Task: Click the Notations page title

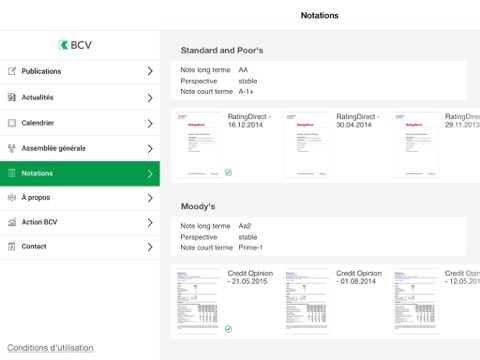Action: [x=320, y=15]
